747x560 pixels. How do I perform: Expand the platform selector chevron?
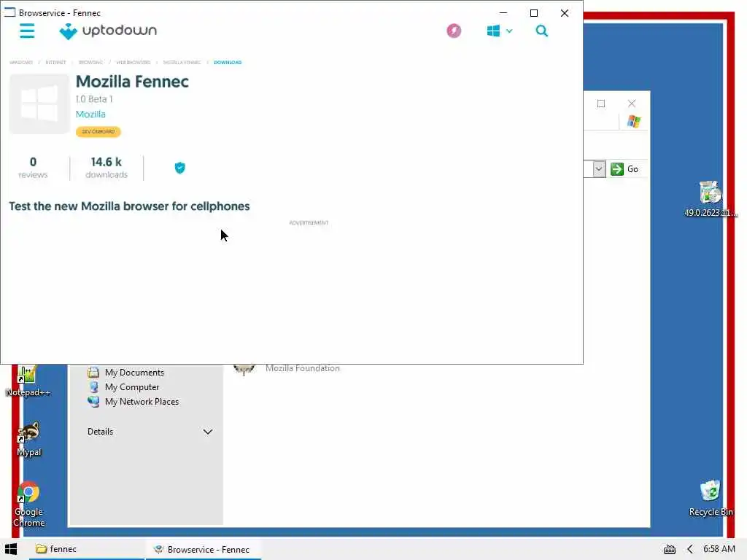coord(508,31)
